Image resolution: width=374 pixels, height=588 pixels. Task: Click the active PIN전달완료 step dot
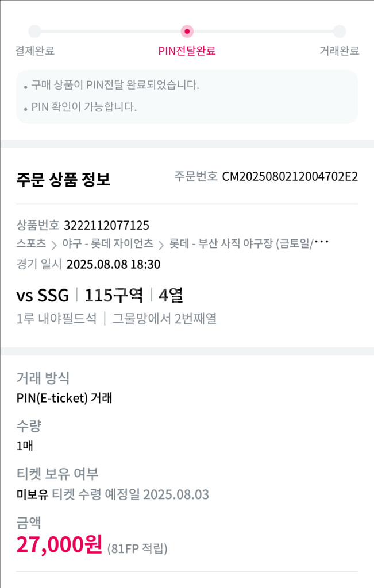pyautogui.click(x=187, y=32)
